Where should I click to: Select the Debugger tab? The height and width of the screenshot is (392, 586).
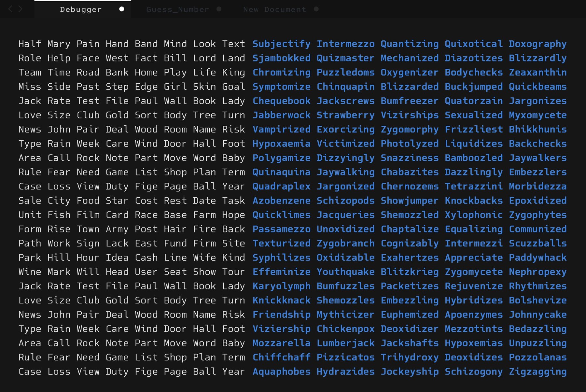coord(80,9)
